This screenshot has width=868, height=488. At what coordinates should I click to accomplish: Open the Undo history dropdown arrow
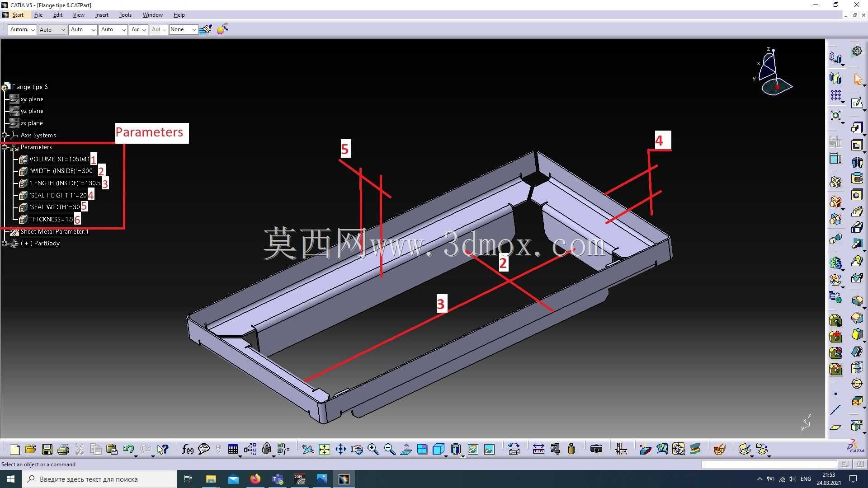click(x=136, y=456)
